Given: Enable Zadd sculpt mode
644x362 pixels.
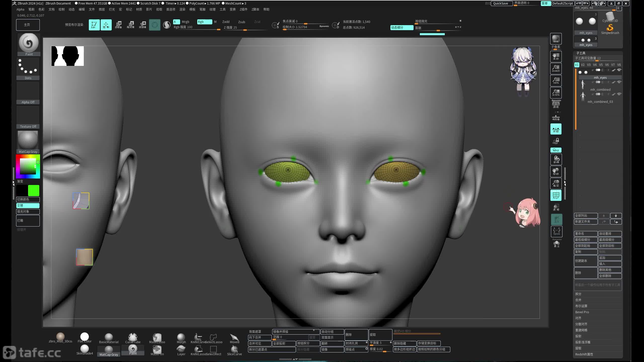Looking at the screenshot, I should (x=226, y=22).
